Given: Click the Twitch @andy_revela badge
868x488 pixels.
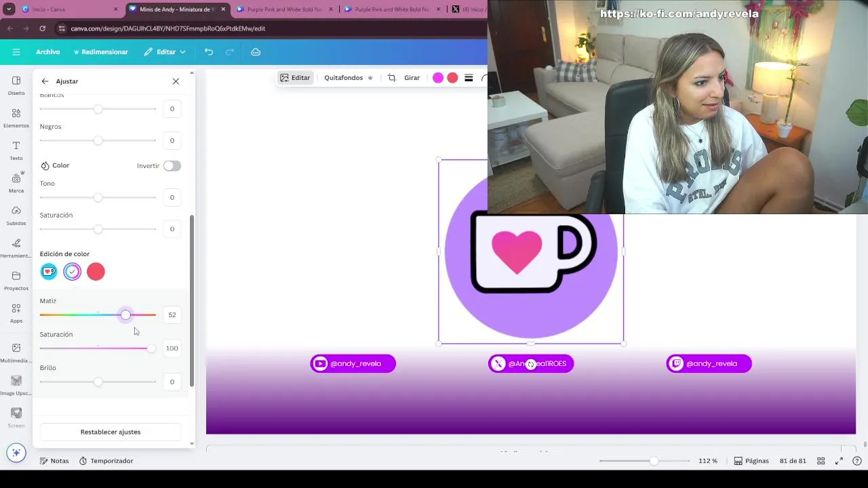Looking at the screenshot, I should tap(709, 363).
